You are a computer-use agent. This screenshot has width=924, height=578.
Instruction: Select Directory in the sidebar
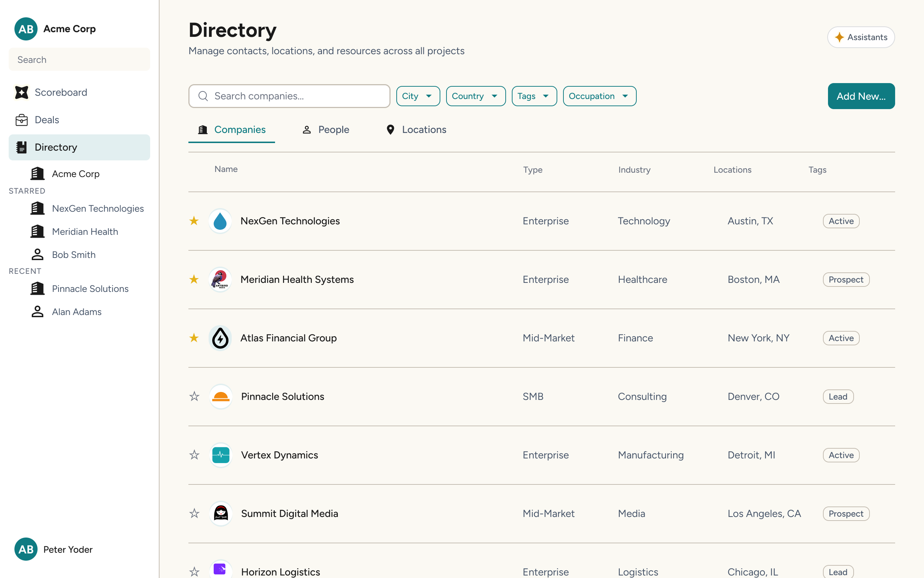pyautogui.click(x=79, y=147)
